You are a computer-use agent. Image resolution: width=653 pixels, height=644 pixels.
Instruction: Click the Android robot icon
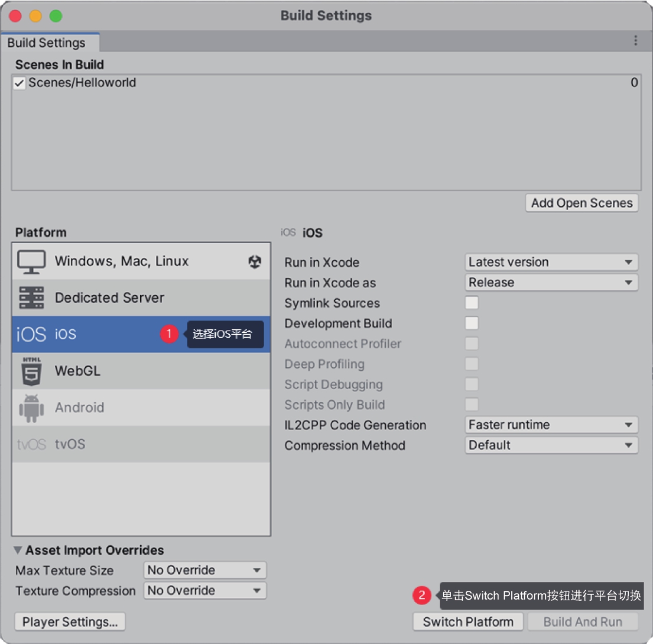click(x=31, y=408)
